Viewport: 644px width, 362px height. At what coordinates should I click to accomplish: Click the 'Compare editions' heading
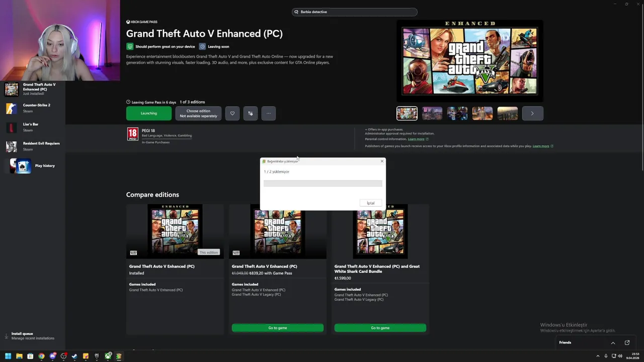[x=152, y=195]
